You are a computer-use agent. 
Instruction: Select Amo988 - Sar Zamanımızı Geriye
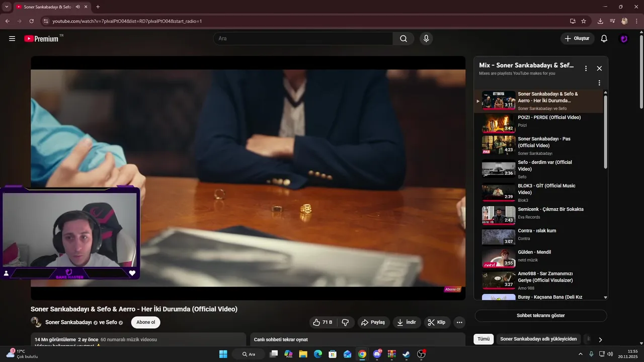click(x=538, y=280)
